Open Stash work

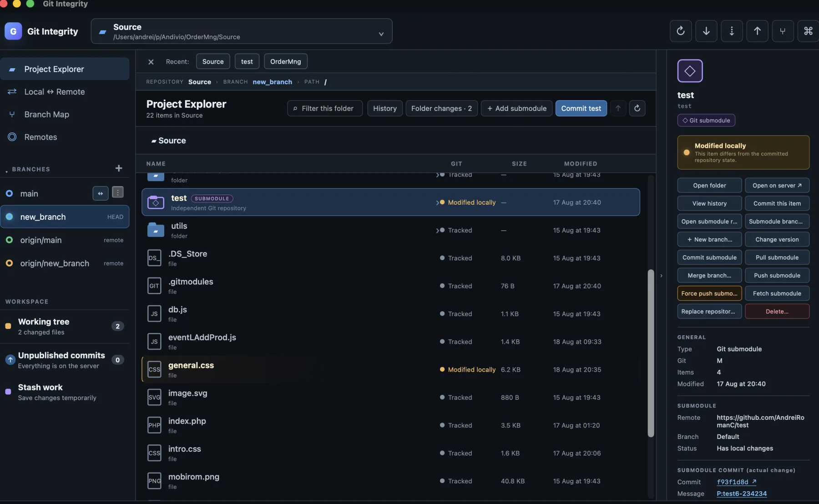(x=65, y=392)
